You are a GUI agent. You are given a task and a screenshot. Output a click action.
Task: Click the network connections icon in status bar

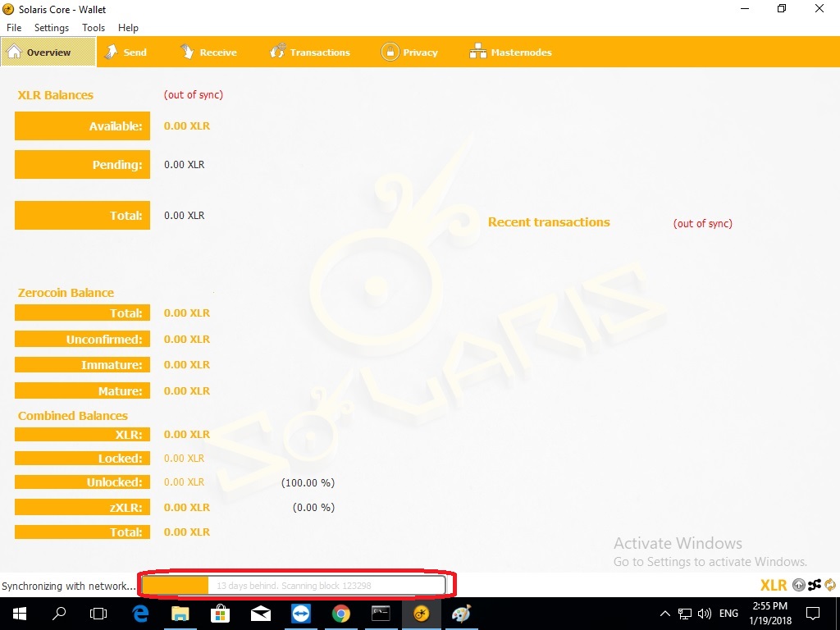[x=815, y=585]
